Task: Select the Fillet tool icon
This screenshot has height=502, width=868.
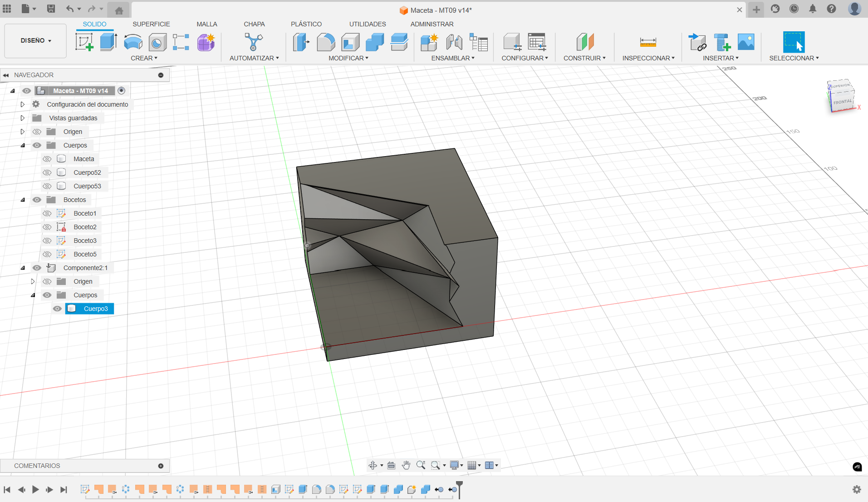Action: pos(326,42)
